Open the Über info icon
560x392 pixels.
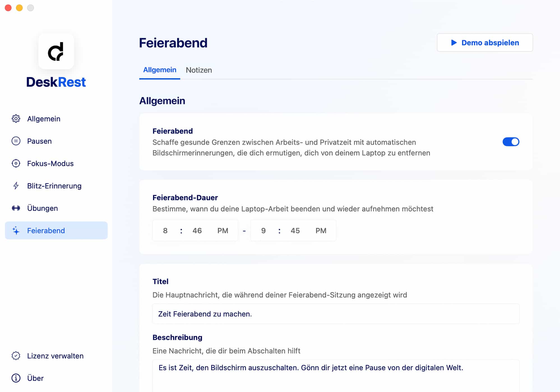tap(16, 378)
